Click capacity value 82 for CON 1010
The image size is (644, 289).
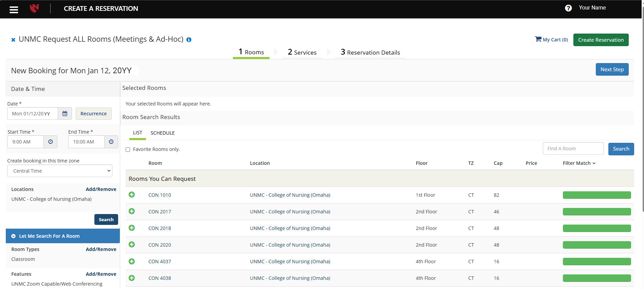[x=496, y=195]
